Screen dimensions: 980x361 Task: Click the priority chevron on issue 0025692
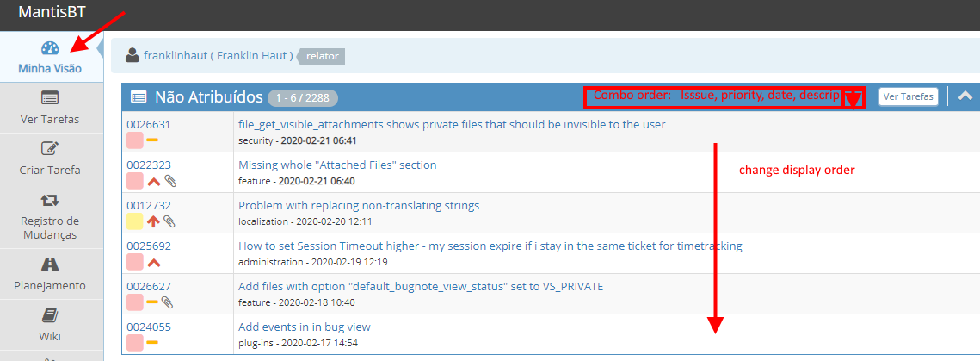point(154,262)
